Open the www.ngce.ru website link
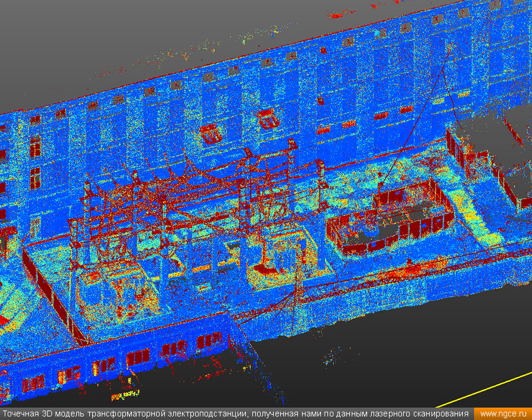Image resolution: width=532 pixels, height=420 pixels. pos(502,413)
